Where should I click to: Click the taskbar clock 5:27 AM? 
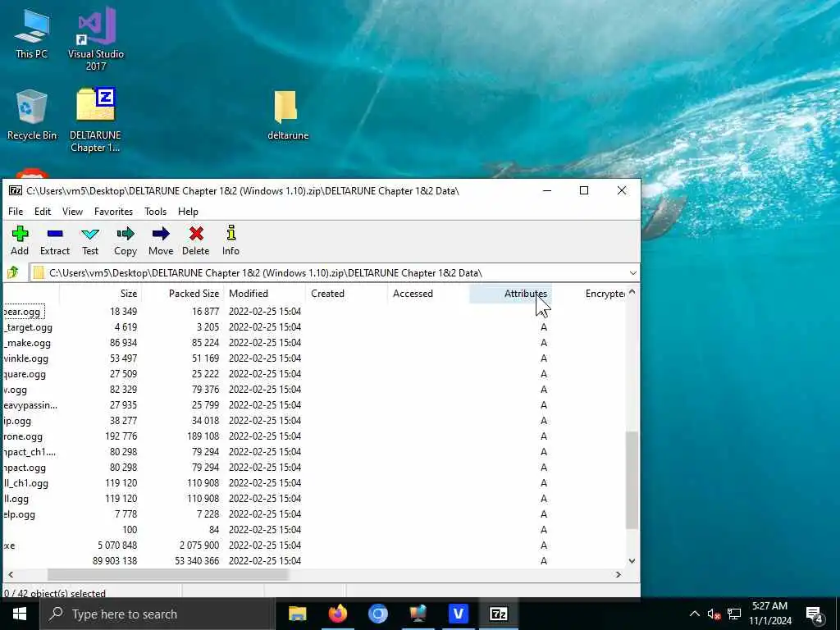(769, 606)
